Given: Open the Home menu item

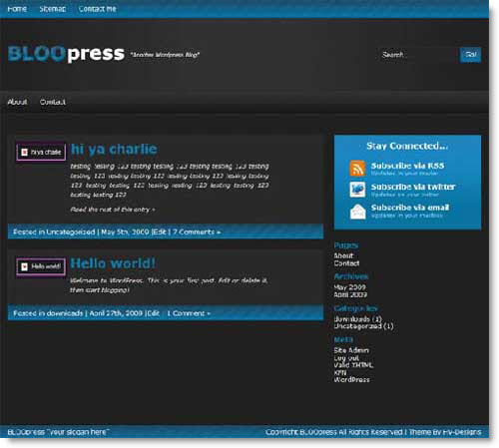Looking at the screenshot, I should coord(17,9).
